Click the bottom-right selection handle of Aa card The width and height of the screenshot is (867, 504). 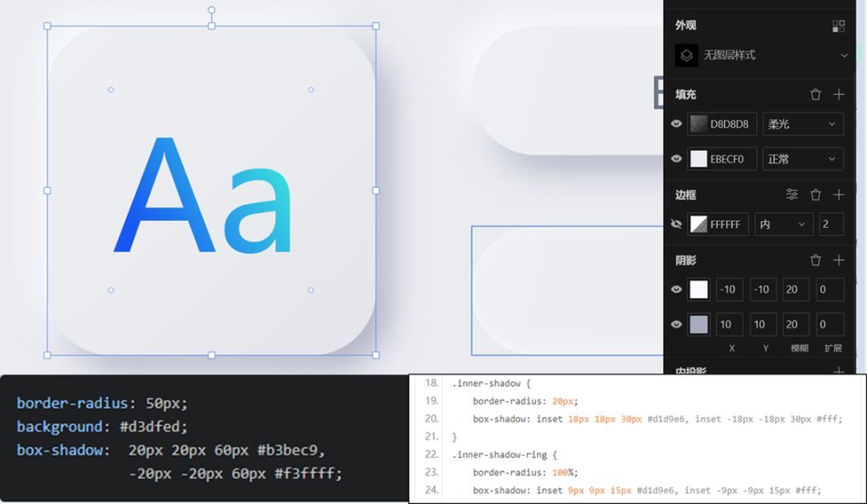pyautogui.click(x=376, y=355)
